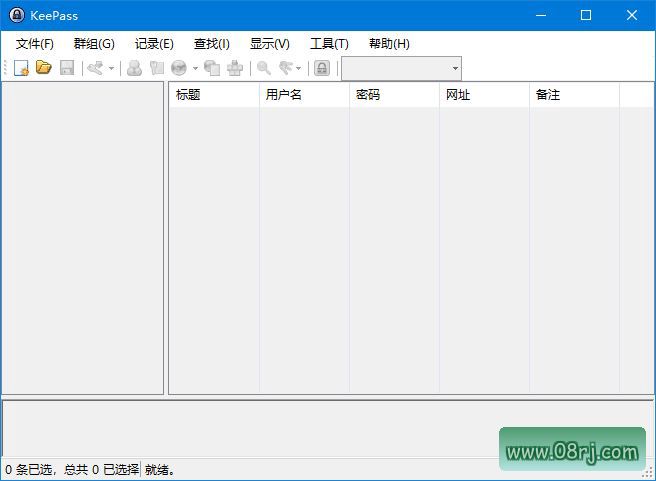Expand the Add entry dropdown arrow
The height and width of the screenshot is (481, 656).
coord(111,68)
